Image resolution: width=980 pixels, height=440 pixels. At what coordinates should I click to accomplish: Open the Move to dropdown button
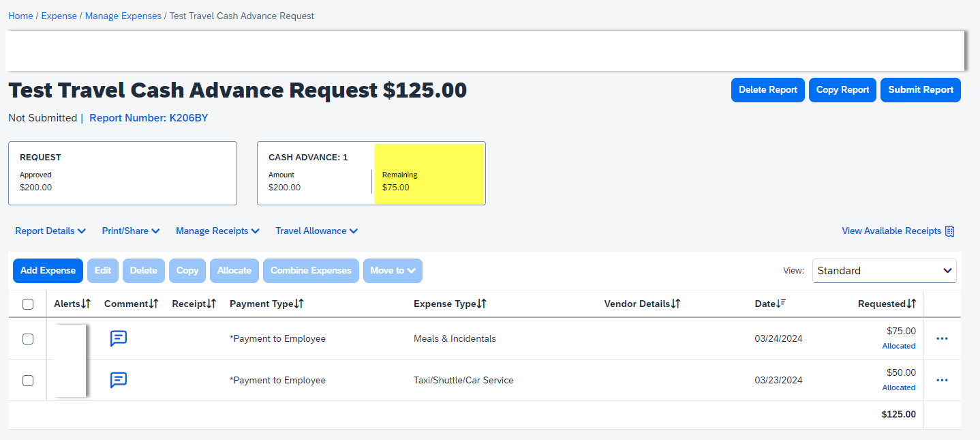pos(393,270)
